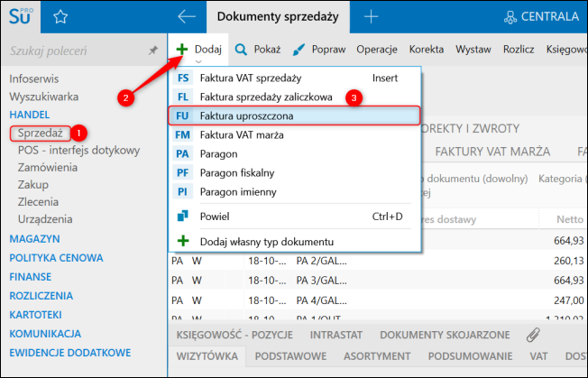588x378 pixels.
Task: Open Infoserwis in the sidebar
Action: pyautogui.click(x=33, y=79)
